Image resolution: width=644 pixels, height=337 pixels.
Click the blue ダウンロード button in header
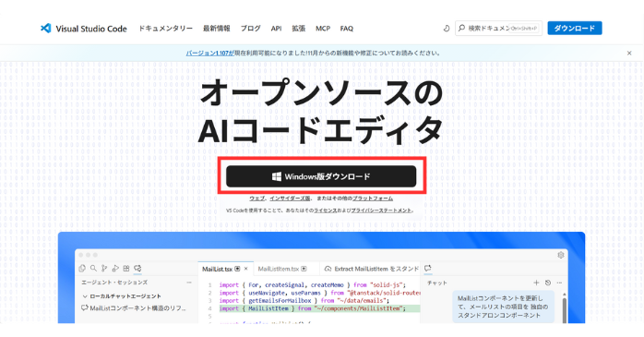click(575, 29)
